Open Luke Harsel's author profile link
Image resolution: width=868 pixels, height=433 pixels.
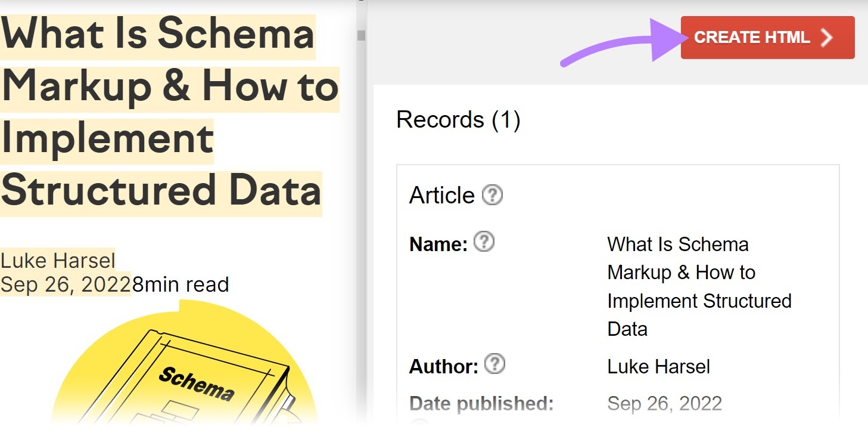57,260
